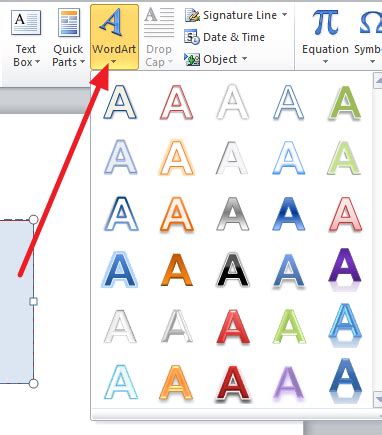Screen dimensions: 382x435
Task: Insert the orange striped WordArt, last row
Action: point(176,382)
